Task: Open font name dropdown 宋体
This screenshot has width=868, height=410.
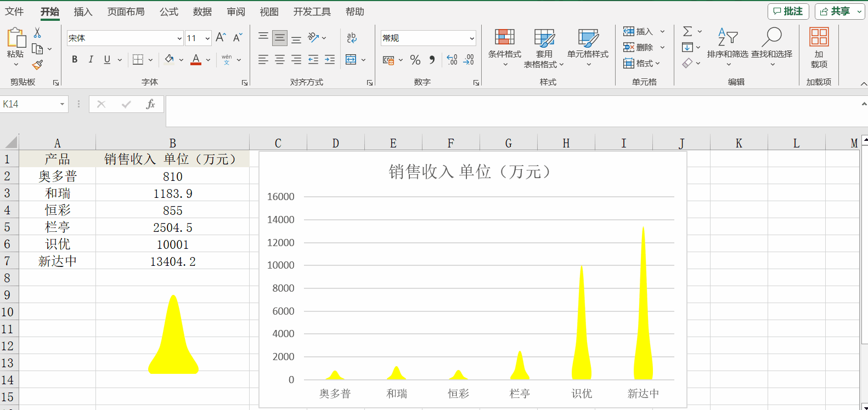Action: point(179,38)
